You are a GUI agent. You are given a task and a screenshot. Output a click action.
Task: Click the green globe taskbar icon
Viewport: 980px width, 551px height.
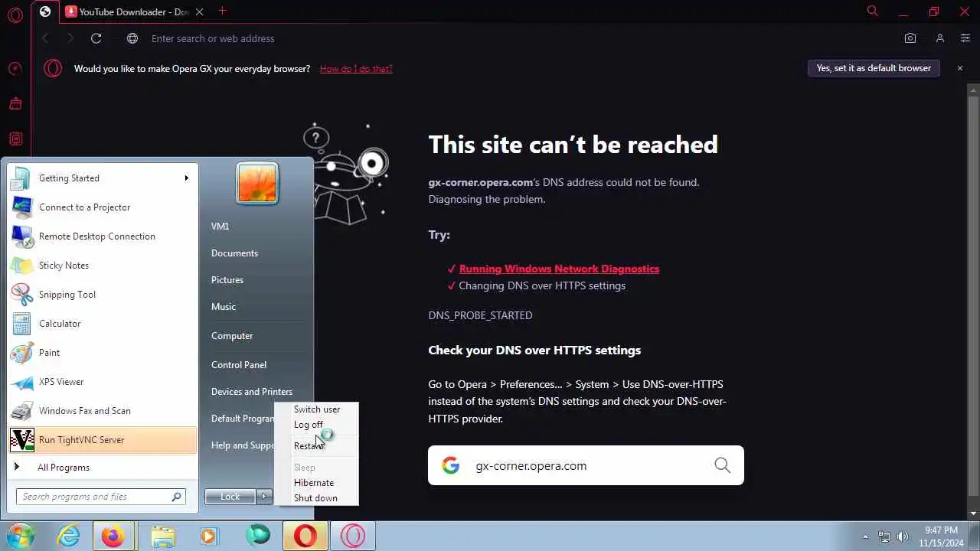257,536
